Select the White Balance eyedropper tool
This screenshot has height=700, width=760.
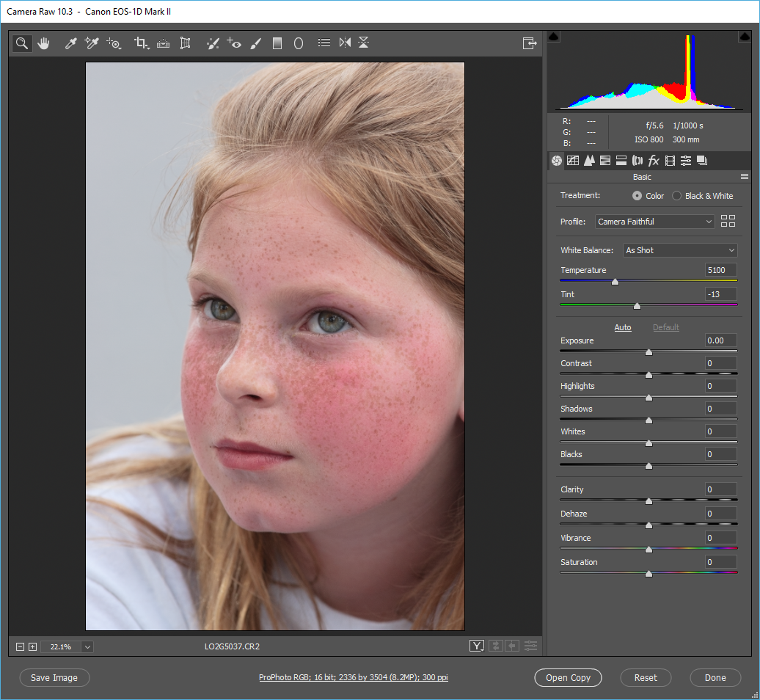tap(70, 43)
